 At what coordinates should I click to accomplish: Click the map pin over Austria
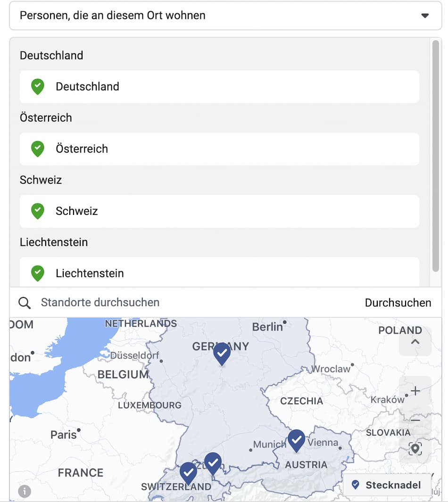tap(296, 440)
